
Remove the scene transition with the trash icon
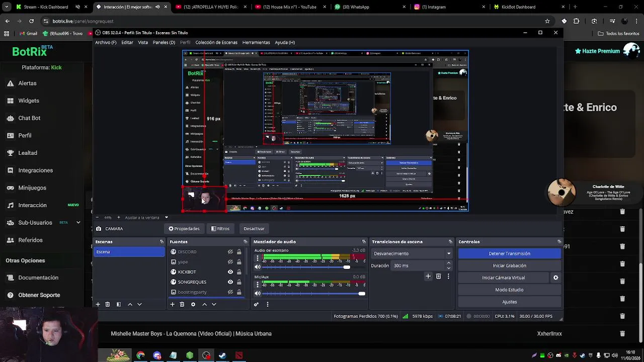[x=438, y=276]
